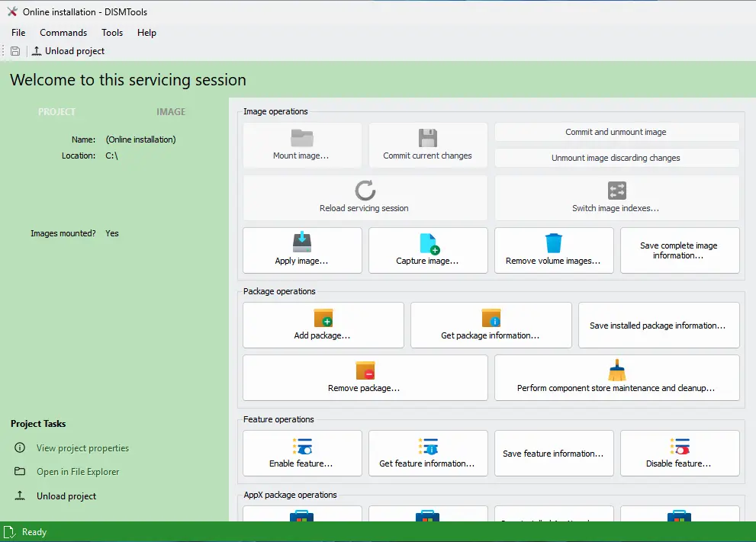Viewport: 756px width, 542px height.
Task: Click the Add package box icon
Action: [323, 318]
